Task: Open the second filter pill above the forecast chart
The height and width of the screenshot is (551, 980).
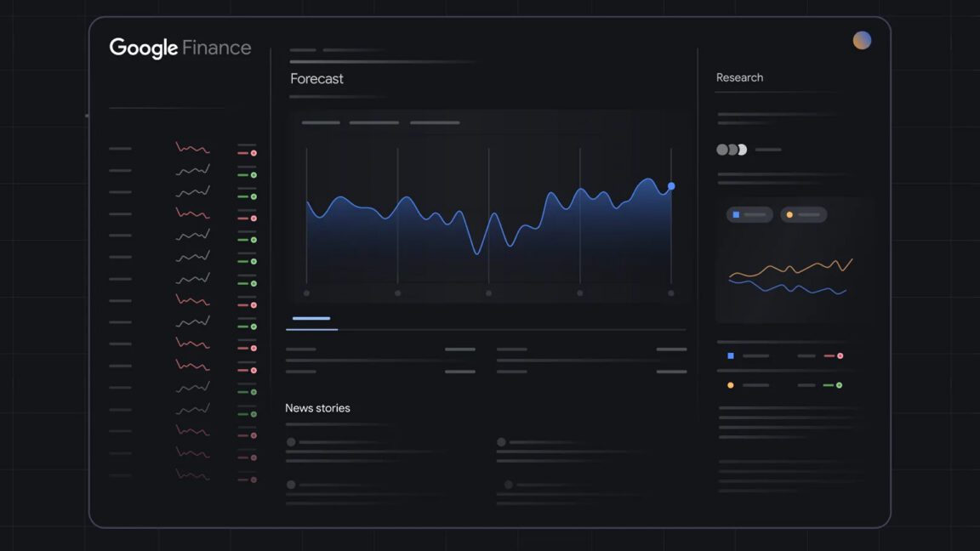Action: coord(374,122)
